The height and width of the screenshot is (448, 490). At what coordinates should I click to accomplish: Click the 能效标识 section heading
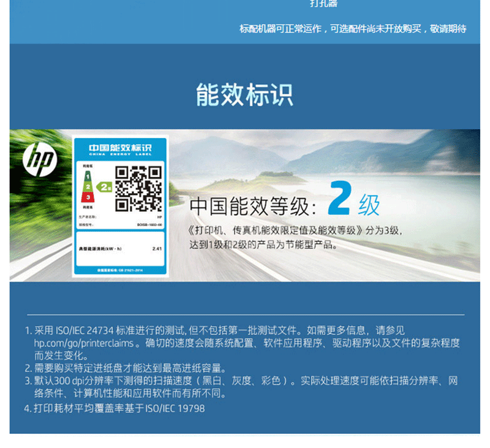tap(244, 95)
